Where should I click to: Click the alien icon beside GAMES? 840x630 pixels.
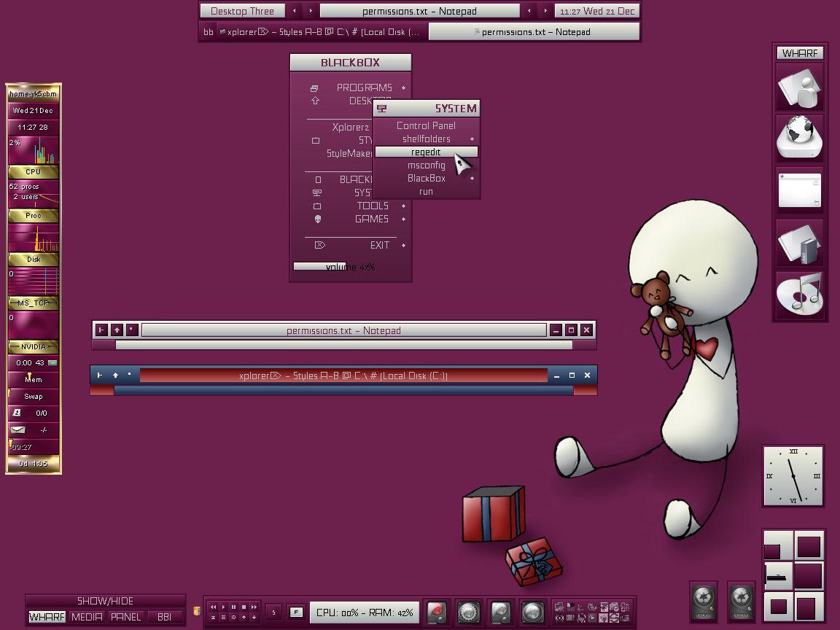click(318, 219)
